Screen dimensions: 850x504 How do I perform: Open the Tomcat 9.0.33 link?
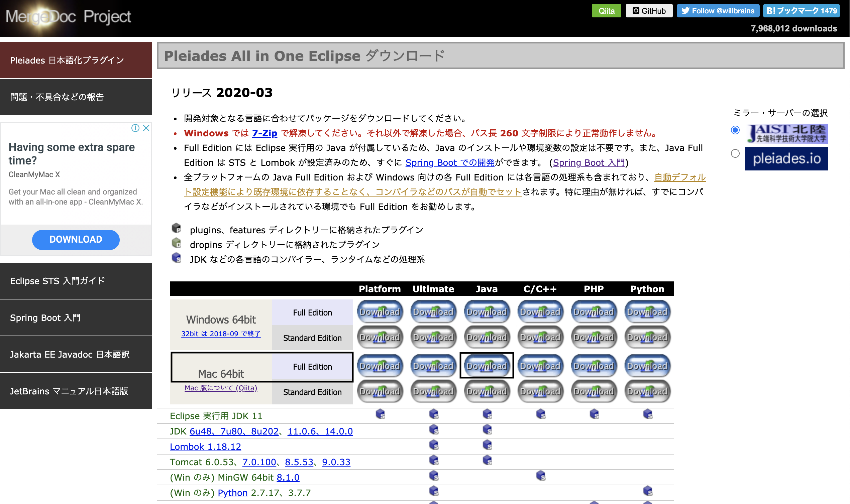[x=336, y=462]
